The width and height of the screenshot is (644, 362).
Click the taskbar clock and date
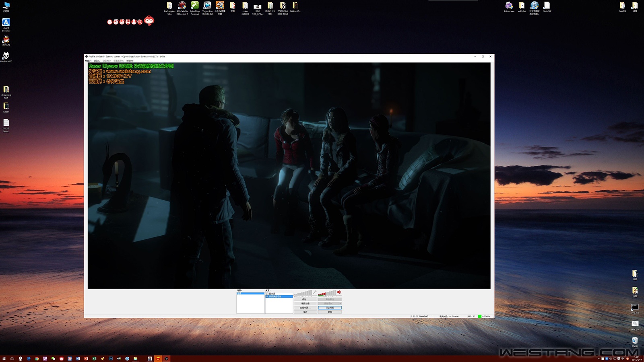tap(637, 358)
